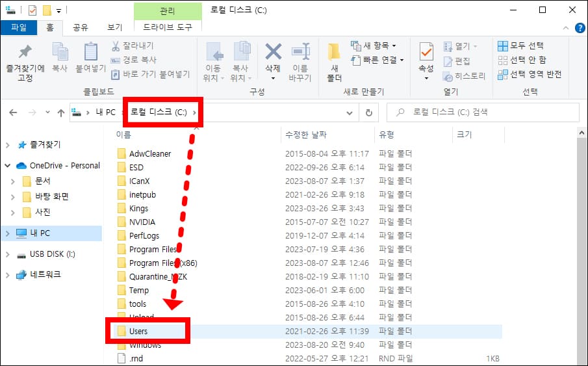Click the Rename (이름 바꾸기) icon
Viewport: 588px width, 366px height.
pyautogui.click(x=300, y=52)
